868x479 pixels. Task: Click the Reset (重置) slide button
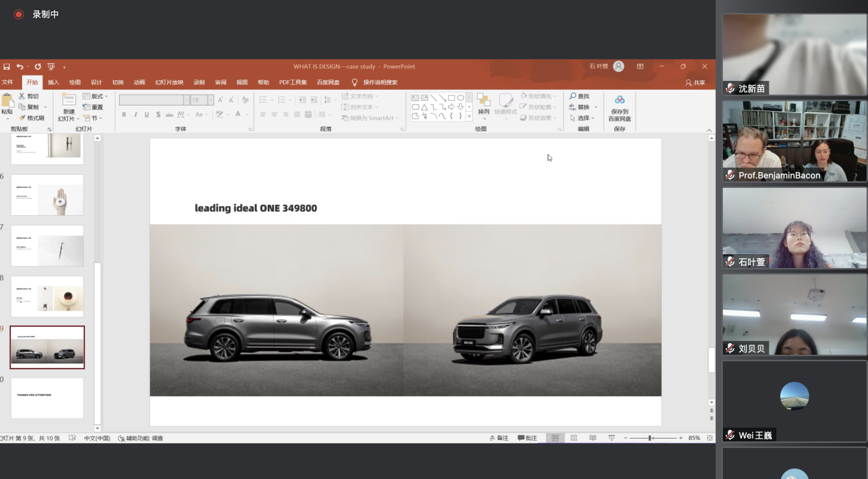tap(93, 107)
